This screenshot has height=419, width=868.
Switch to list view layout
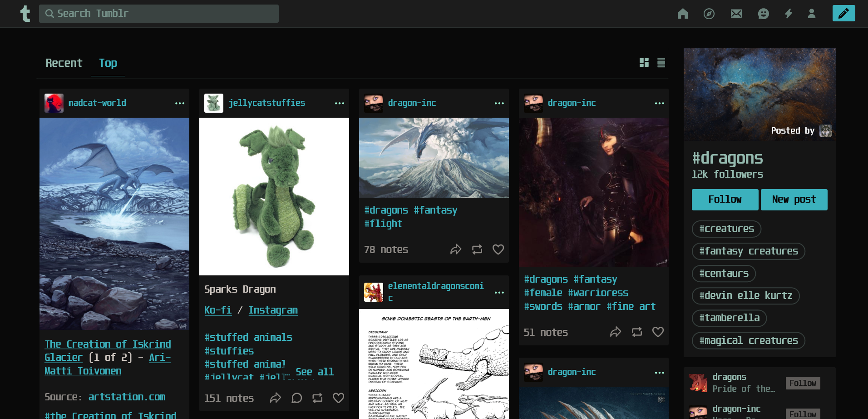(661, 63)
